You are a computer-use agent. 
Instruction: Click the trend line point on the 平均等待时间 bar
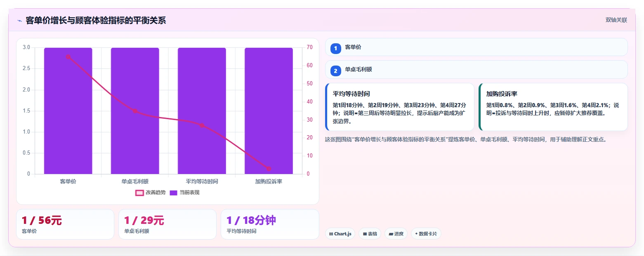click(x=202, y=125)
